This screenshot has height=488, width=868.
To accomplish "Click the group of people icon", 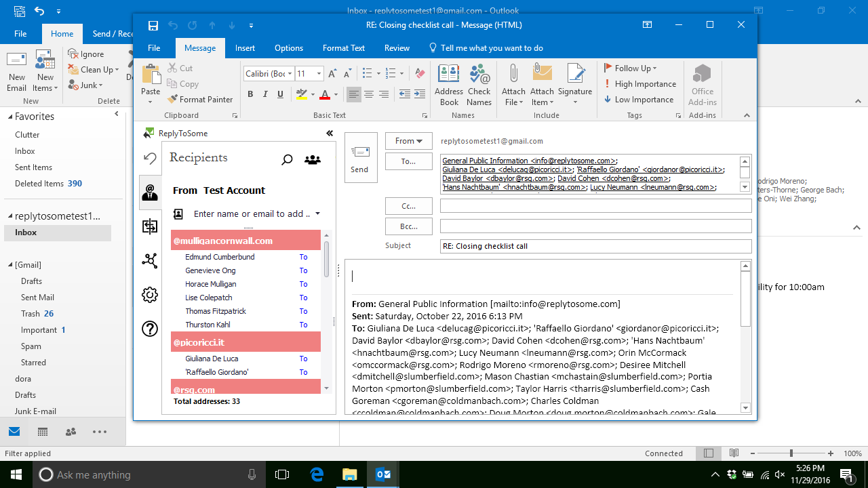I will point(313,160).
